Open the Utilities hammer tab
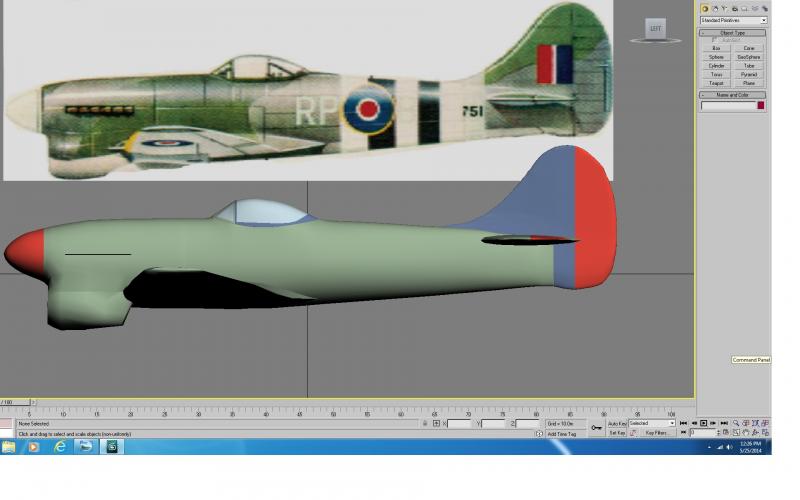Viewport: 800px width, 500px height. point(764,8)
